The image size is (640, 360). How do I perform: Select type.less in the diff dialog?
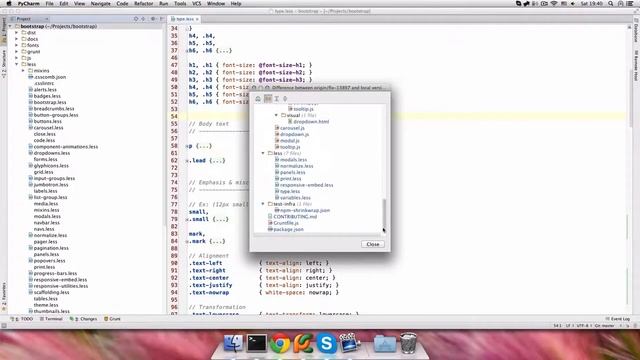click(287, 191)
